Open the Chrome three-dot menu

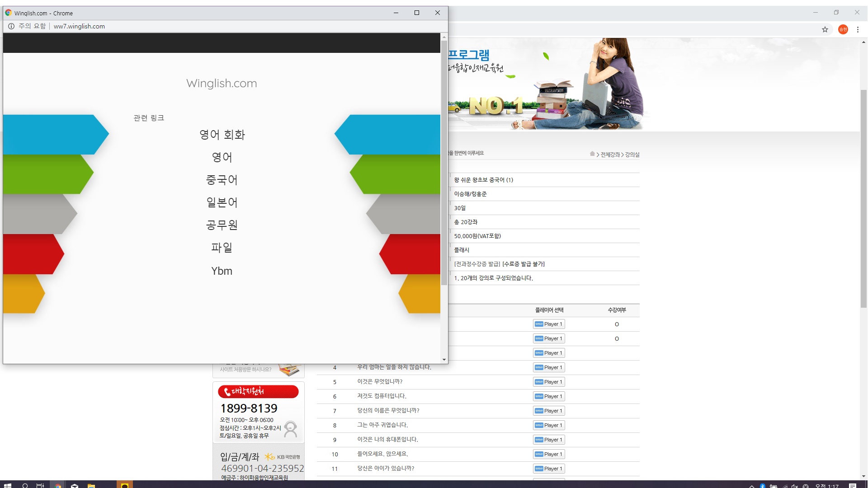[858, 29]
